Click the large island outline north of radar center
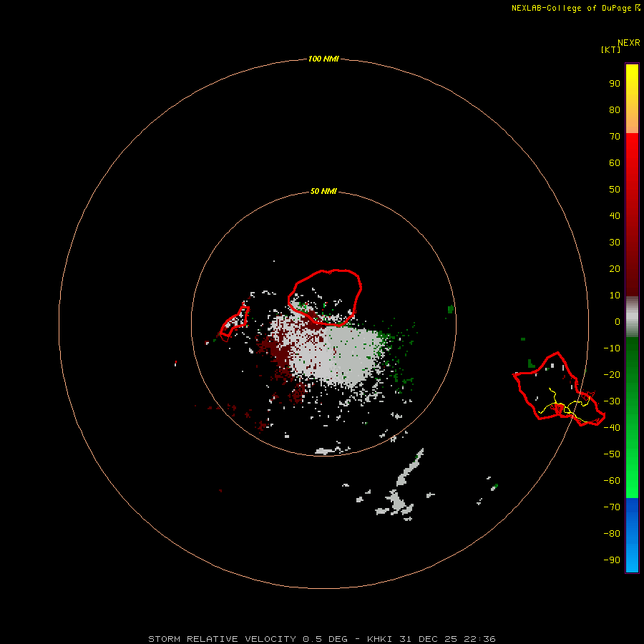Image resolution: width=644 pixels, height=644 pixels. pos(324,298)
